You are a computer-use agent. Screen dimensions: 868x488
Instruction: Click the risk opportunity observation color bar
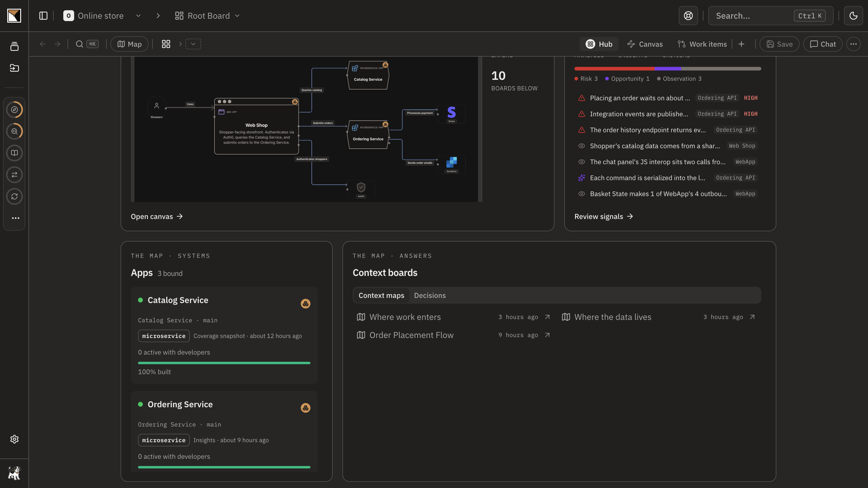coord(668,69)
